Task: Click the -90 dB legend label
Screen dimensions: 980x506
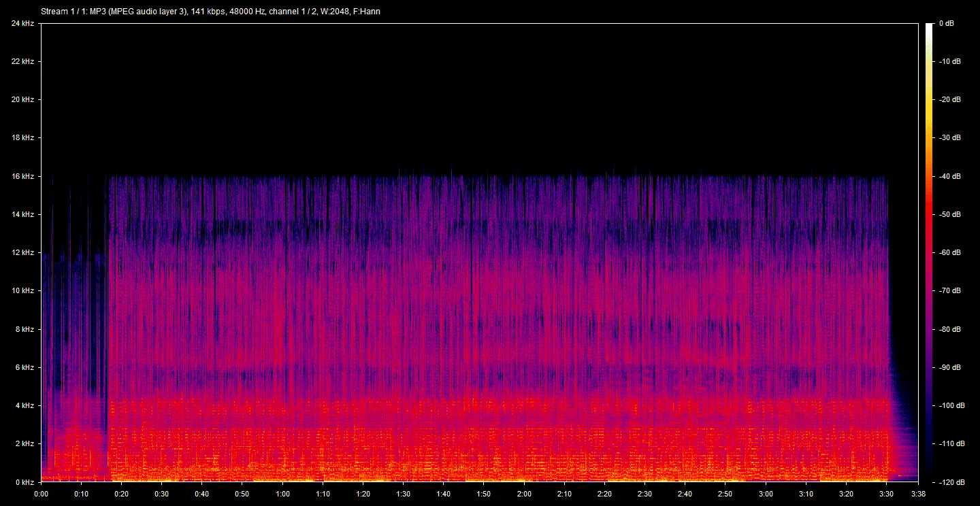Action: (949, 367)
